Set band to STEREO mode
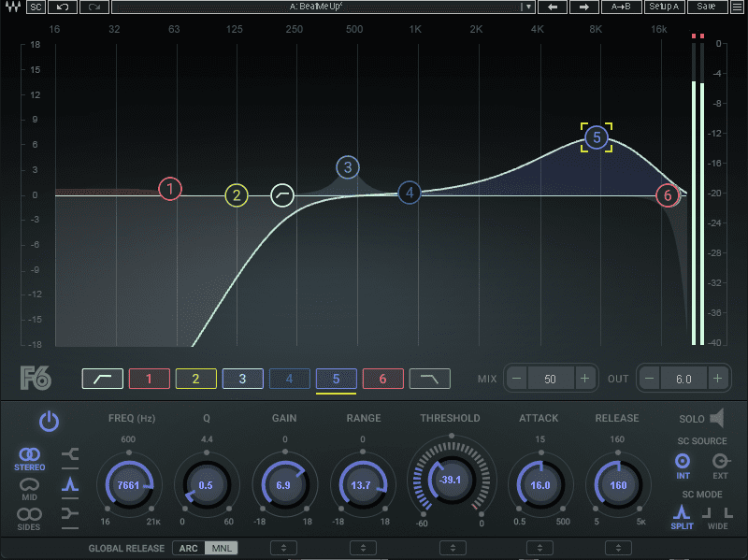 (x=30, y=459)
